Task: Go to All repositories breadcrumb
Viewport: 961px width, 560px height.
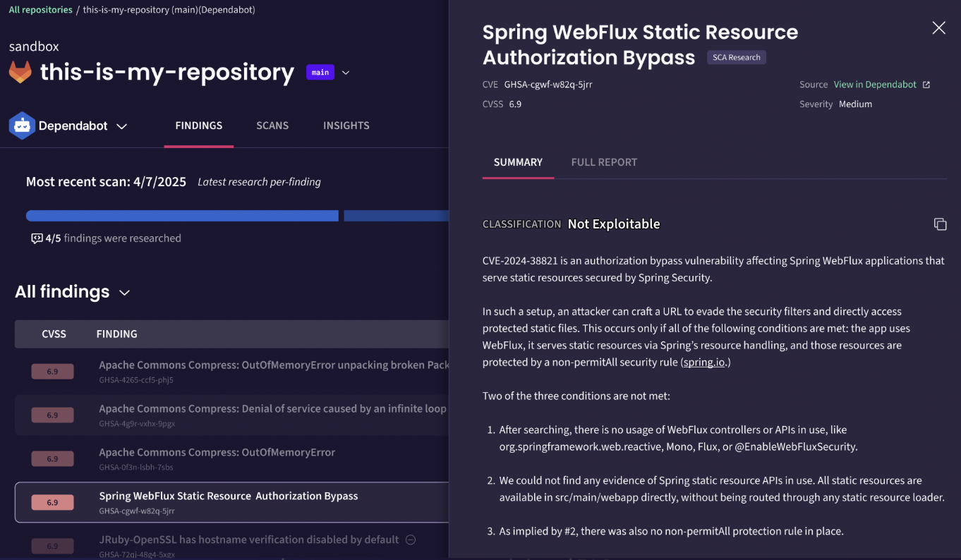Action: pyautogui.click(x=41, y=10)
